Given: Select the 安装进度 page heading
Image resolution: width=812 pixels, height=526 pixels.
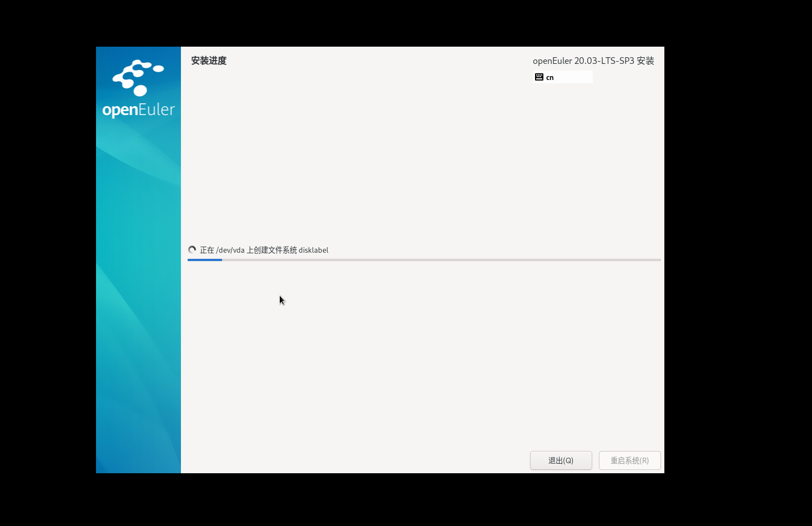Looking at the screenshot, I should tap(208, 61).
